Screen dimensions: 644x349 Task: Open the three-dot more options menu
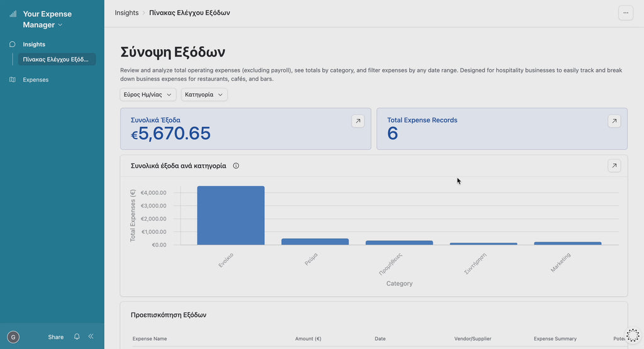tap(625, 13)
